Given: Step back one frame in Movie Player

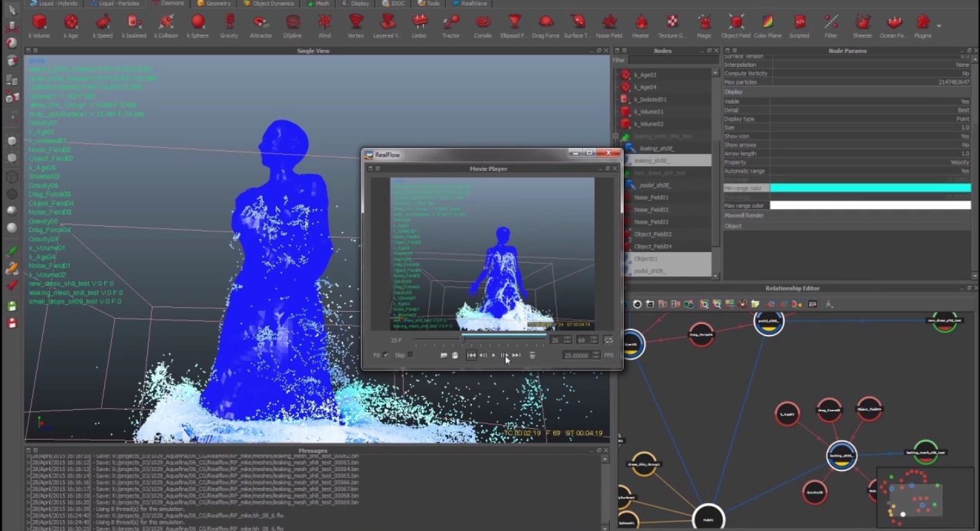Looking at the screenshot, I should click(483, 355).
